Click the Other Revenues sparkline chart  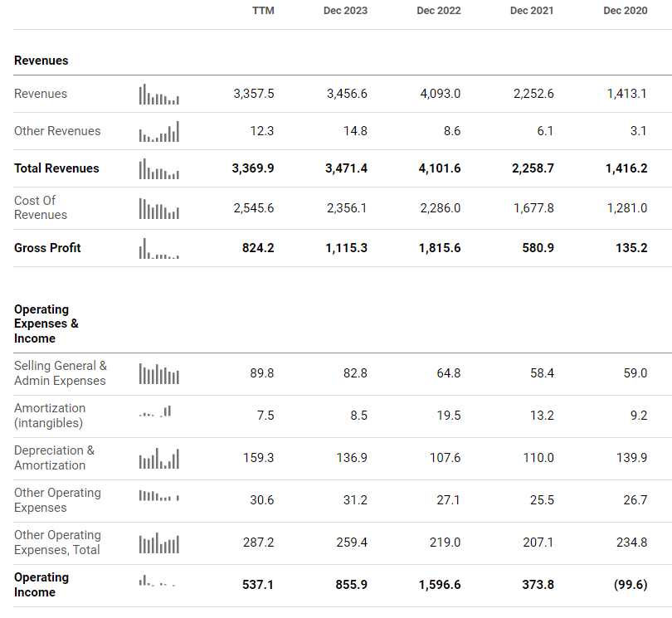[x=158, y=132]
